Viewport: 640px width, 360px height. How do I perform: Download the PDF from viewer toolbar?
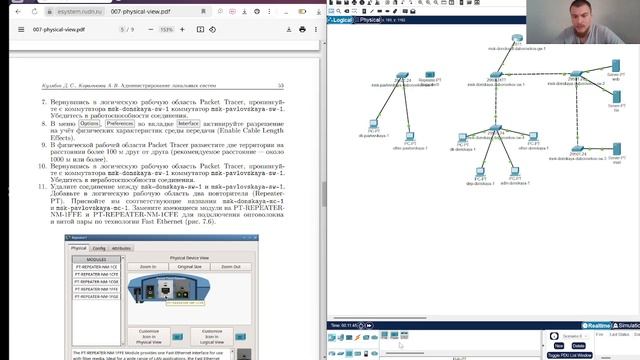point(289,29)
